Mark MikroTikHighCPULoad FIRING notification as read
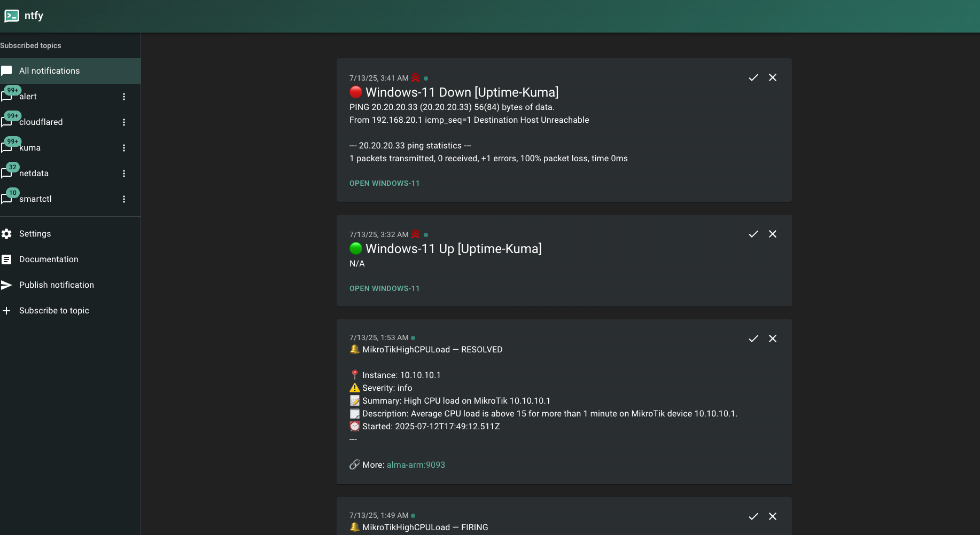 pyautogui.click(x=753, y=516)
